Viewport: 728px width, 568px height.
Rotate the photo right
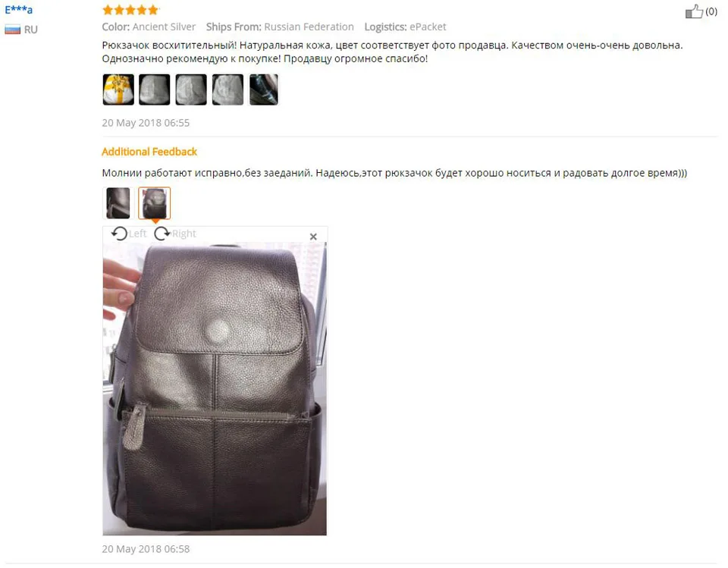point(162,233)
